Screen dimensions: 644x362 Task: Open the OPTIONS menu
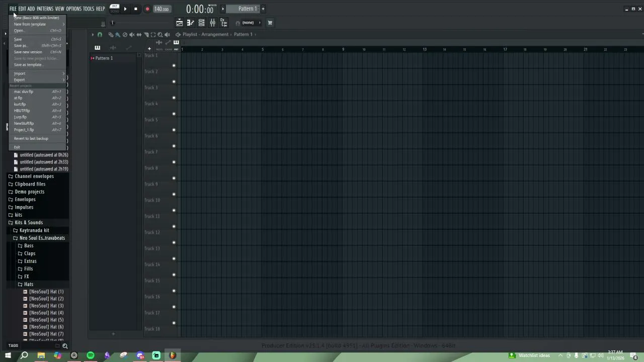click(73, 9)
